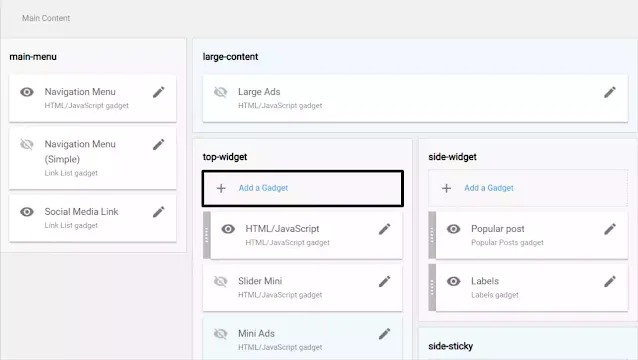Viewport: 638px width, 360px height.
Task: Click the large-content section label
Action: pos(230,57)
